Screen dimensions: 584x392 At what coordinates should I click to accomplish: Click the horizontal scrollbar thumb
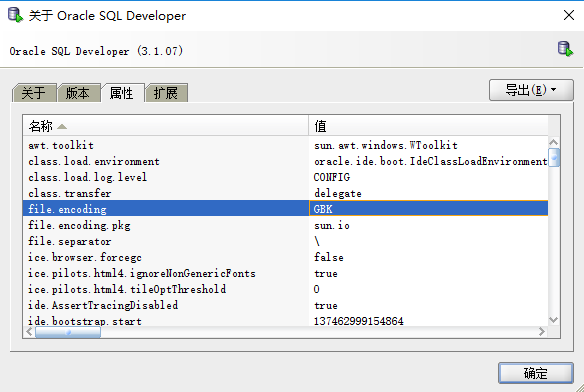[x=68, y=332]
